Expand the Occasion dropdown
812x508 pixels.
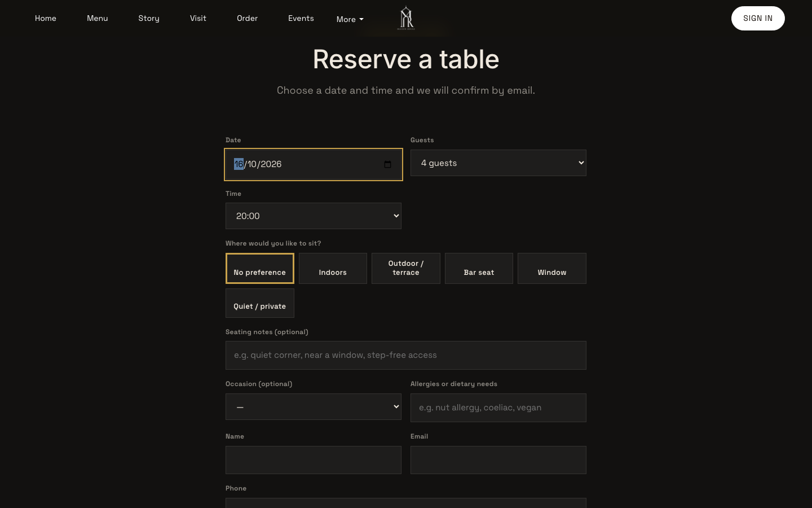(x=314, y=406)
